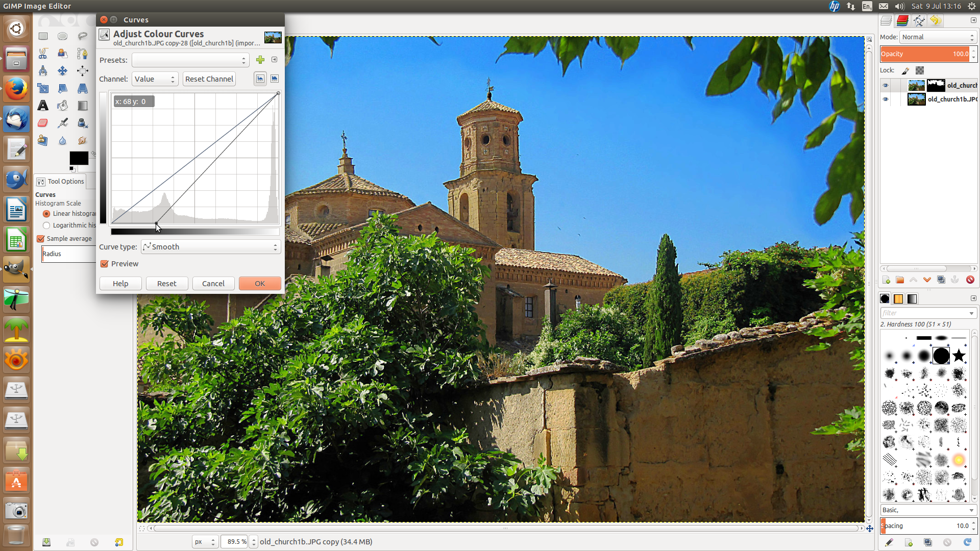980x551 pixels.
Task: Cancel the Curves dialog
Action: (213, 284)
